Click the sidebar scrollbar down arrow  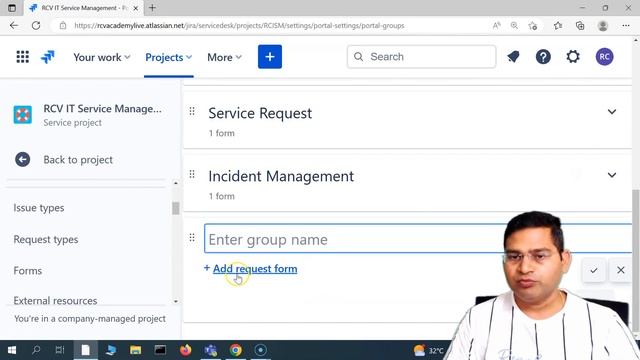point(176,301)
